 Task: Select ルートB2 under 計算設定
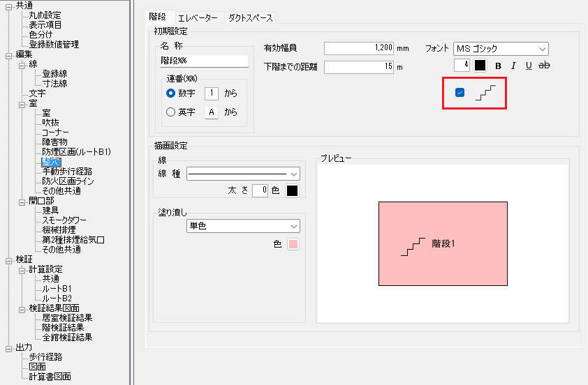[57, 299]
